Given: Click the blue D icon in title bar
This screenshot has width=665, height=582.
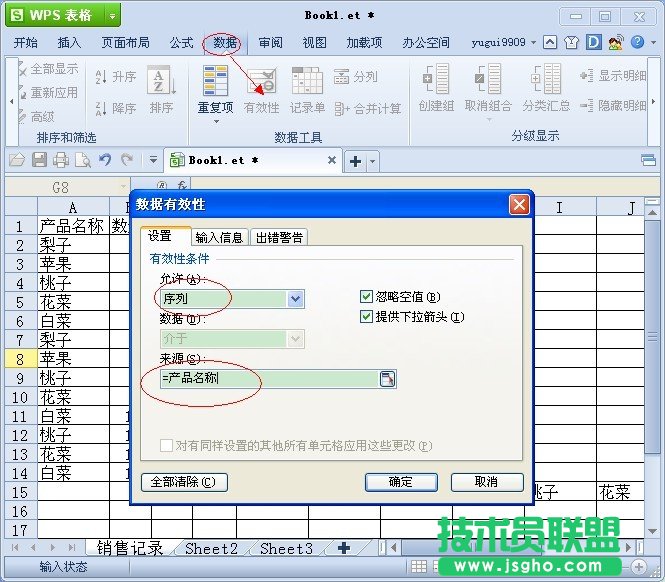Looking at the screenshot, I should [x=594, y=42].
